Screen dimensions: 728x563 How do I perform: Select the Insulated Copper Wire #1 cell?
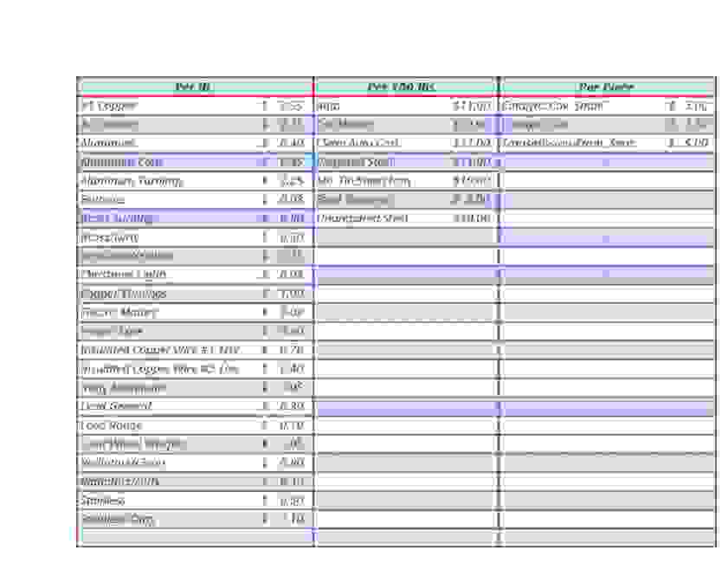point(161,350)
